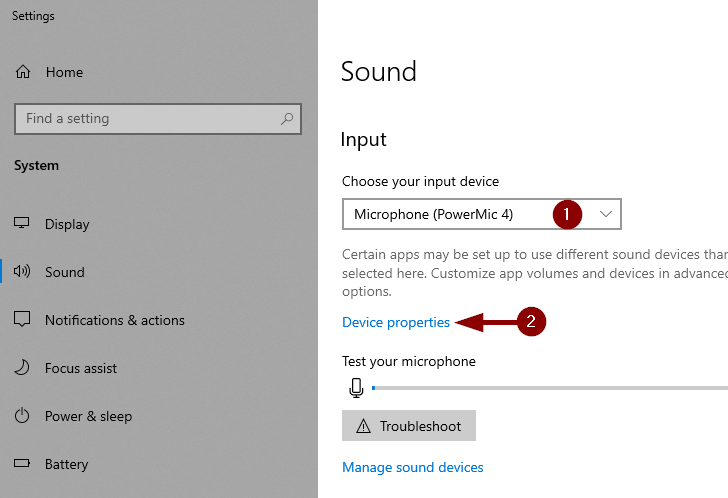Click the Troubleshoot button
Screen dimensions: 728x498
(409, 426)
